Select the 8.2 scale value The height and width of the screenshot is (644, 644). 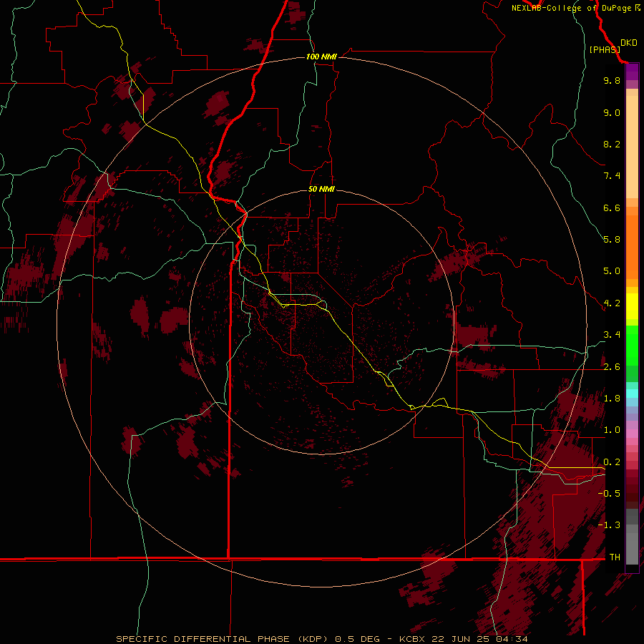tap(612, 144)
